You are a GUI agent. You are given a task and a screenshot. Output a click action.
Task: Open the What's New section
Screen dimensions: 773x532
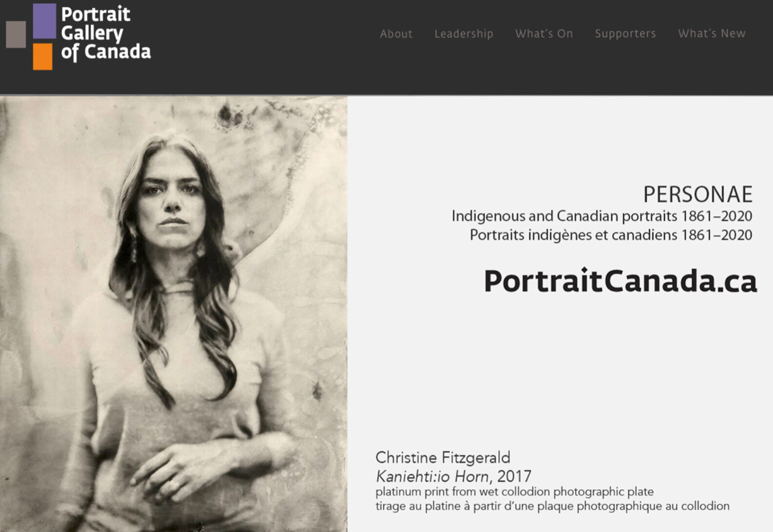tap(712, 34)
